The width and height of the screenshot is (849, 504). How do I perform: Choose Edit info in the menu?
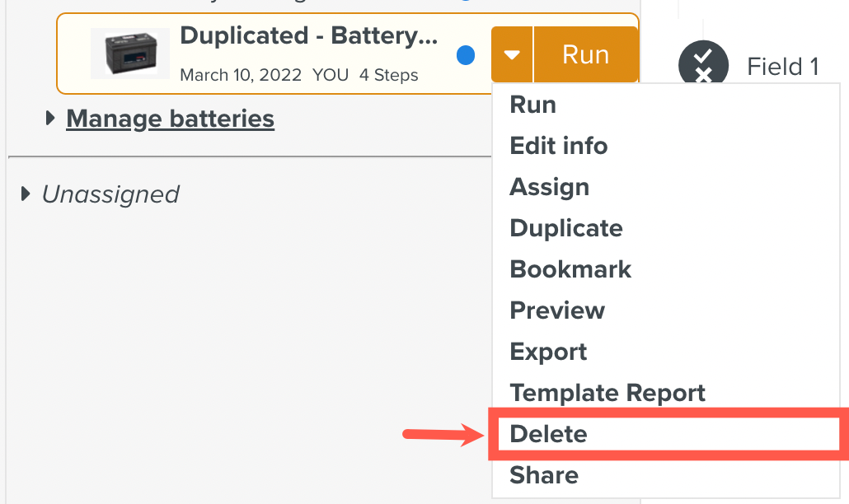click(x=559, y=146)
